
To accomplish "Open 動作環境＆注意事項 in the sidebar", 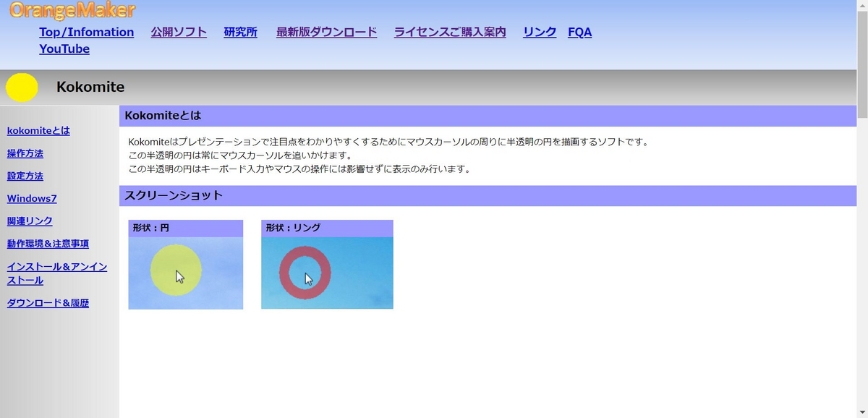I will tap(48, 244).
